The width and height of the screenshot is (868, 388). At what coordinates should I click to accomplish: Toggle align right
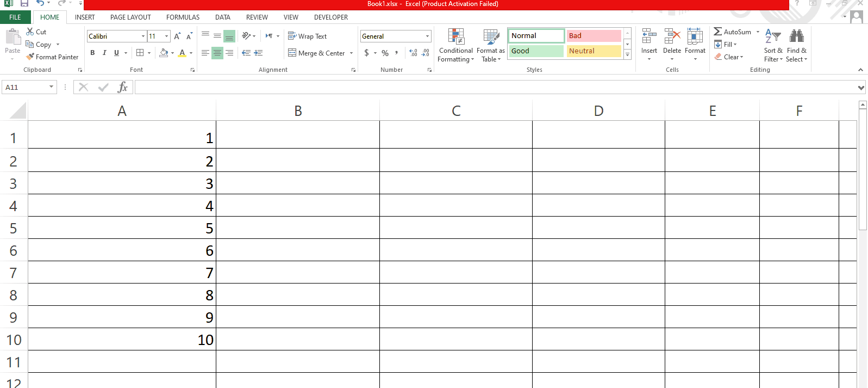pyautogui.click(x=229, y=53)
